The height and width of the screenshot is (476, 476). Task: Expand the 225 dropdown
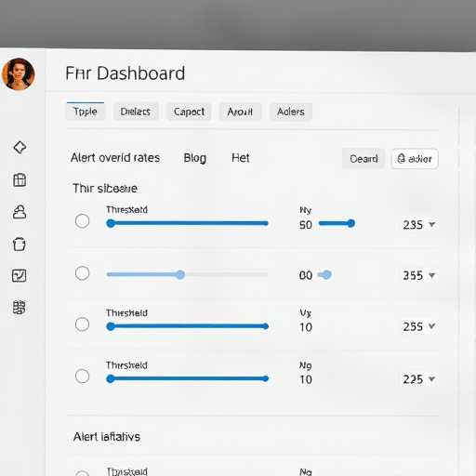coord(419,379)
